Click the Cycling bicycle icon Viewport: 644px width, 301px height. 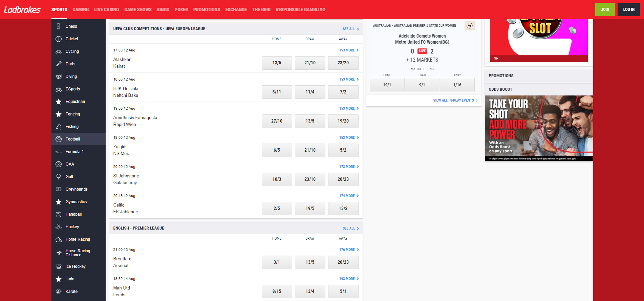click(x=59, y=51)
